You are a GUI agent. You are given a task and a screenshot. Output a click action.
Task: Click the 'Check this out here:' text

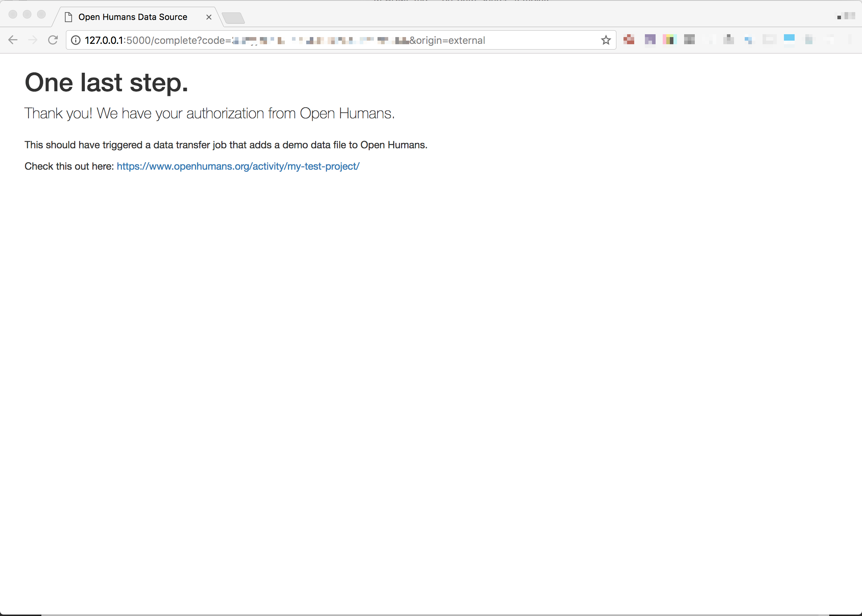70,166
